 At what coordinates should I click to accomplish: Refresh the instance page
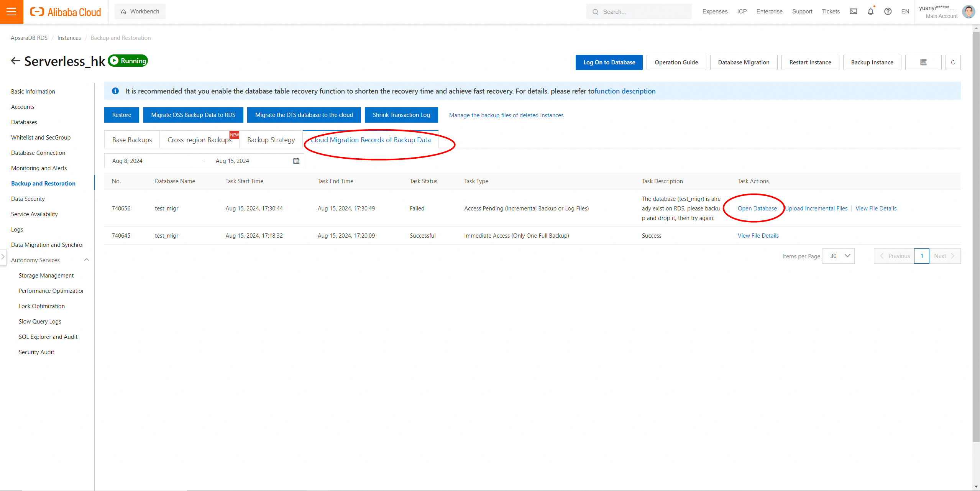pos(953,62)
